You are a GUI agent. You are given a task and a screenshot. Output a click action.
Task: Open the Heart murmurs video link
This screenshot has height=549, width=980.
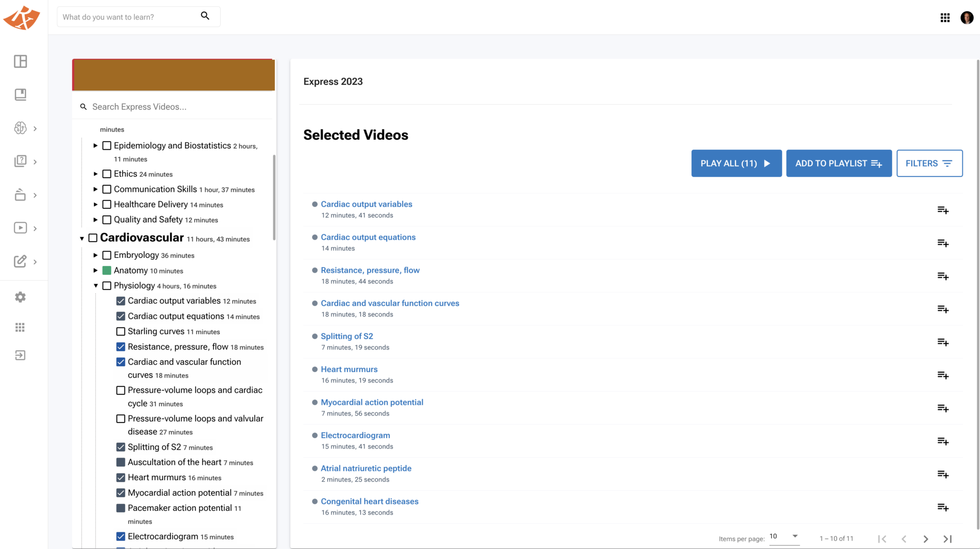349,369
